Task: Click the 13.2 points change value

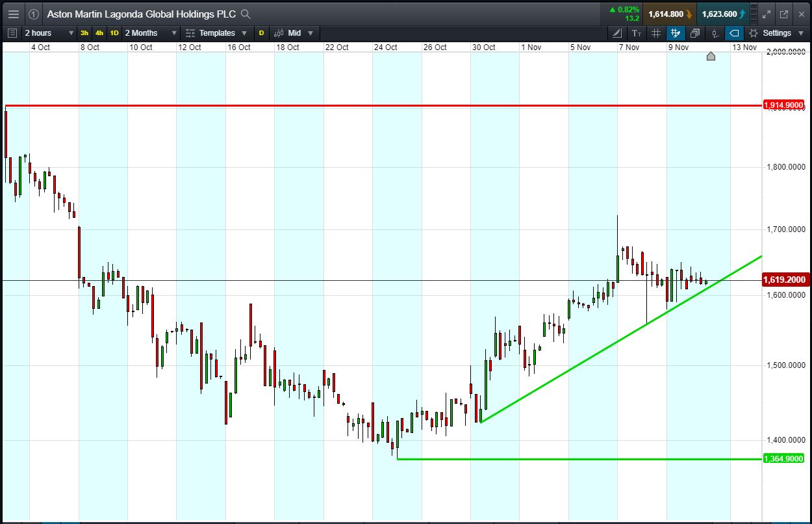Action: pyautogui.click(x=632, y=18)
